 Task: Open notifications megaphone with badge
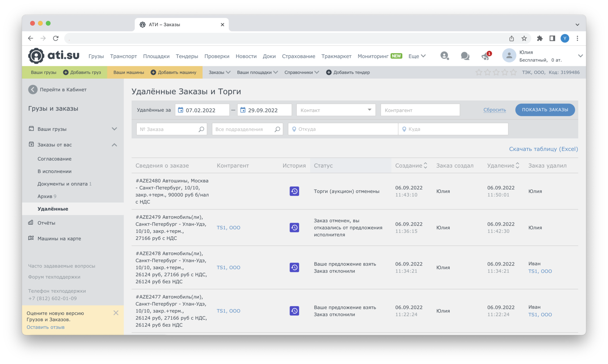(486, 56)
